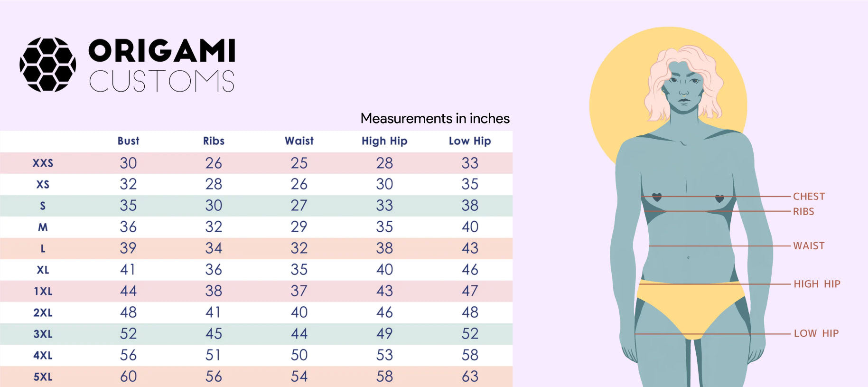868x387 pixels.
Task: Click the CHEST label on the diagram
Action: coord(809,197)
